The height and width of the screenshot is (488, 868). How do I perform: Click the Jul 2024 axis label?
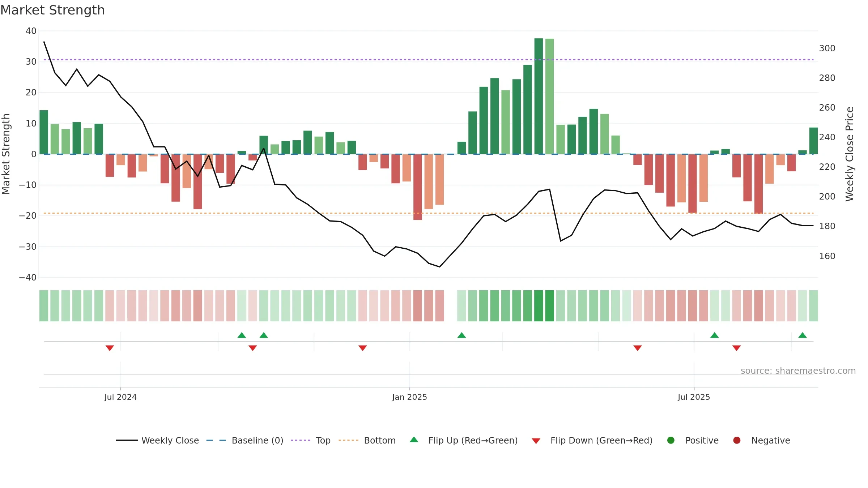click(x=120, y=397)
